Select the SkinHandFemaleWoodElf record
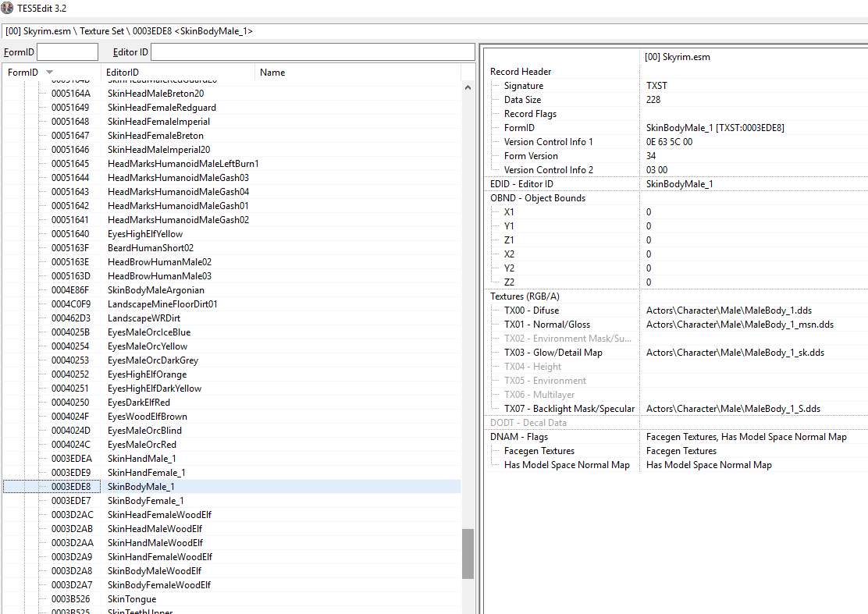The width and height of the screenshot is (868, 614). pyautogui.click(x=231, y=557)
